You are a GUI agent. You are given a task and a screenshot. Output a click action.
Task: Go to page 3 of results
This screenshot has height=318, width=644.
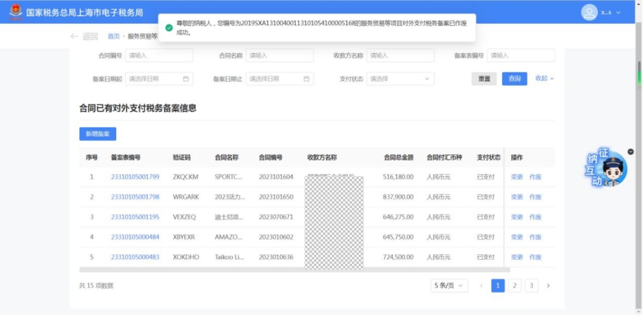[531, 286]
